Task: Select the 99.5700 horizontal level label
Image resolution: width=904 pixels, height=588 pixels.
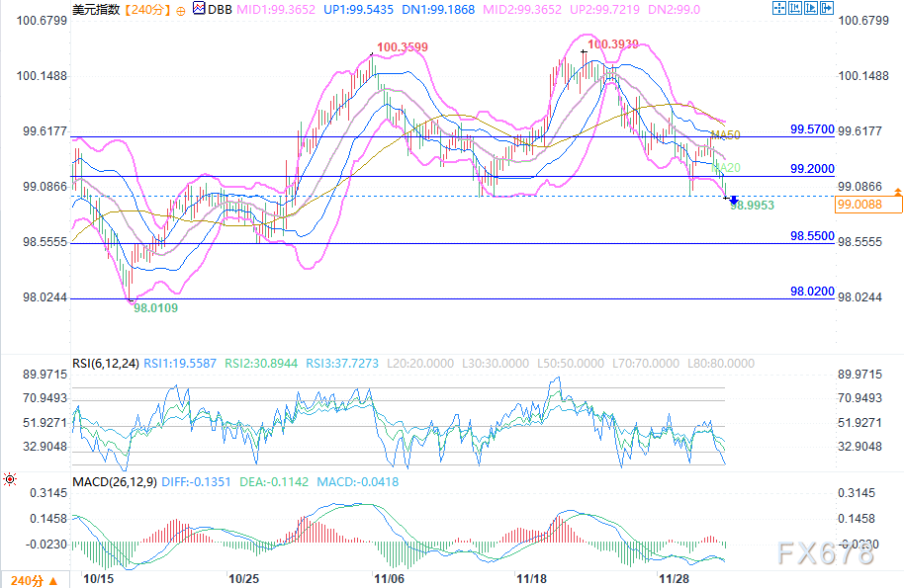Action: 812,129
